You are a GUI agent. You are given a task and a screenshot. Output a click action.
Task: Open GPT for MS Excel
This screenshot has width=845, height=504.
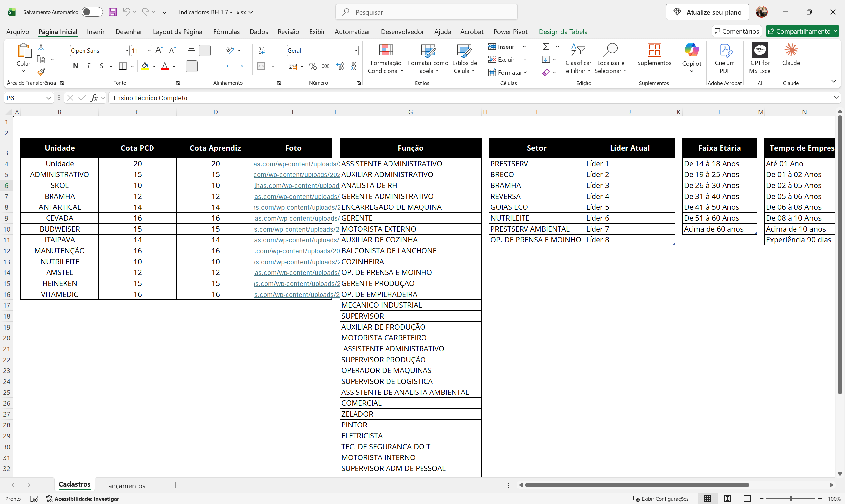[760, 58]
